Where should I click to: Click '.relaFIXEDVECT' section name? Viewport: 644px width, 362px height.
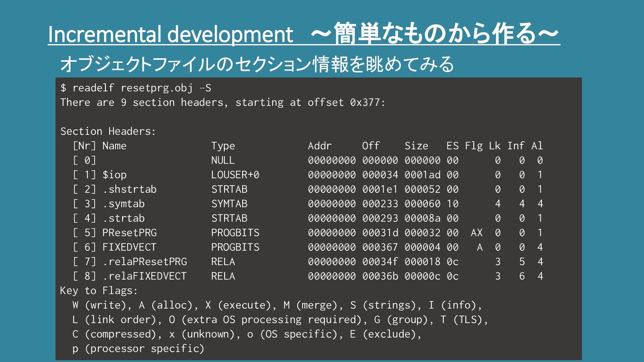[145, 276]
